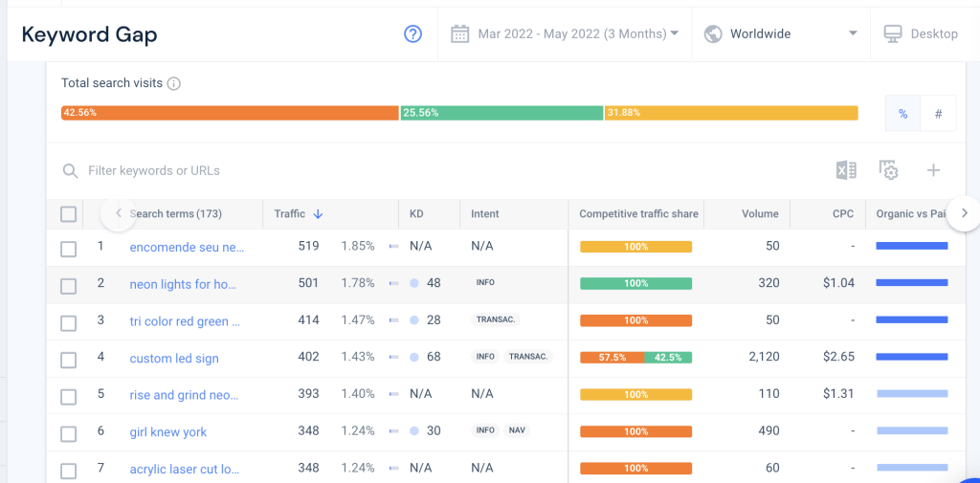Check the box for row 1 encomende seu ne…
980x483 pixels.
point(69,249)
